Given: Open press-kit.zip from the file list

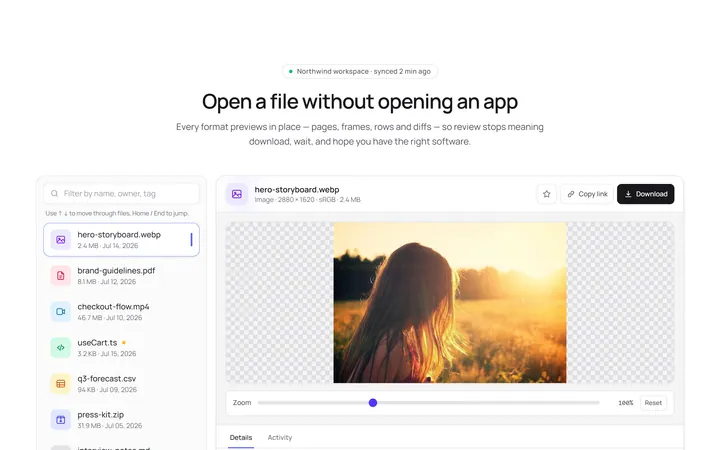Looking at the screenshot, I should pos(122,420).
